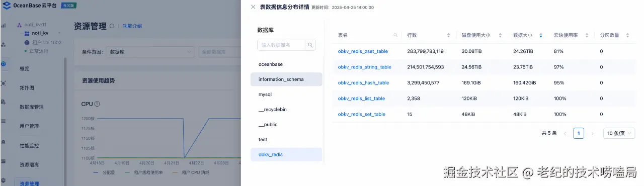Click macro block usage 95% cell
This screenshot has height=186, width=644.
point(558,83)
